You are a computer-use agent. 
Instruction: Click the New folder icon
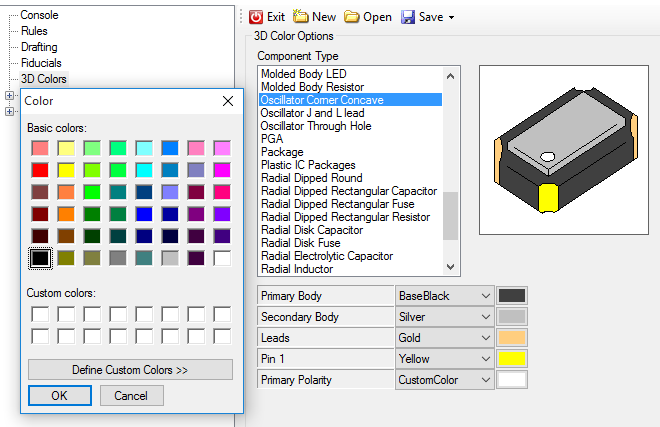coord(300,17)
